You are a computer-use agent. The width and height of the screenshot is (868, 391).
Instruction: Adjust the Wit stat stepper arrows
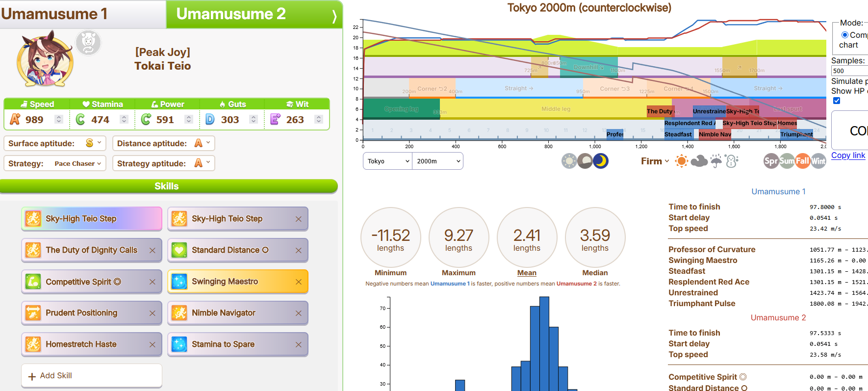[319, 119]
